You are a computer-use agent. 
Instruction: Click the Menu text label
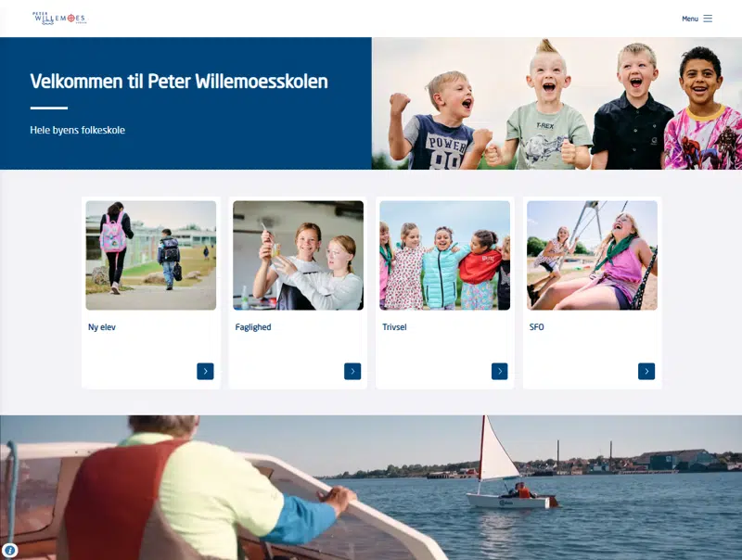click(689, 19)
